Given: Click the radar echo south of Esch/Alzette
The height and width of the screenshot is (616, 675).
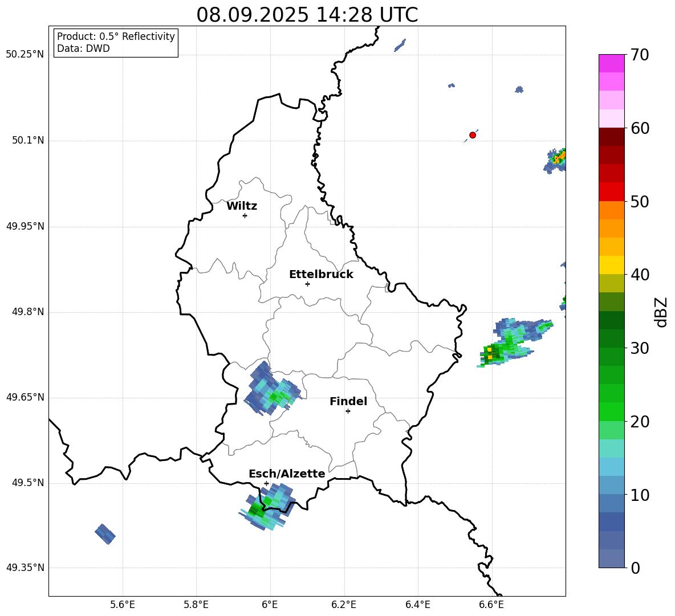Looking at the screenshot, I should tap(267, 507).
